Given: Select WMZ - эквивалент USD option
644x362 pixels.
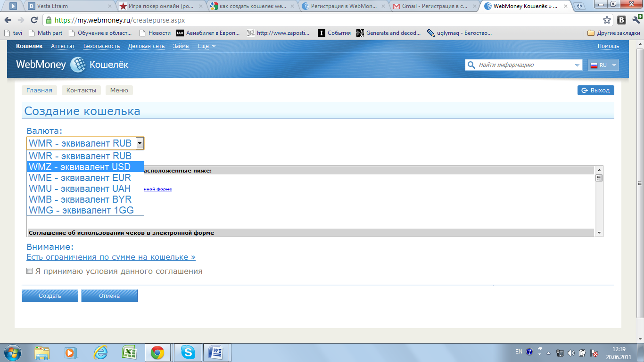Looking at the screenshot, I should coord(85,167).
